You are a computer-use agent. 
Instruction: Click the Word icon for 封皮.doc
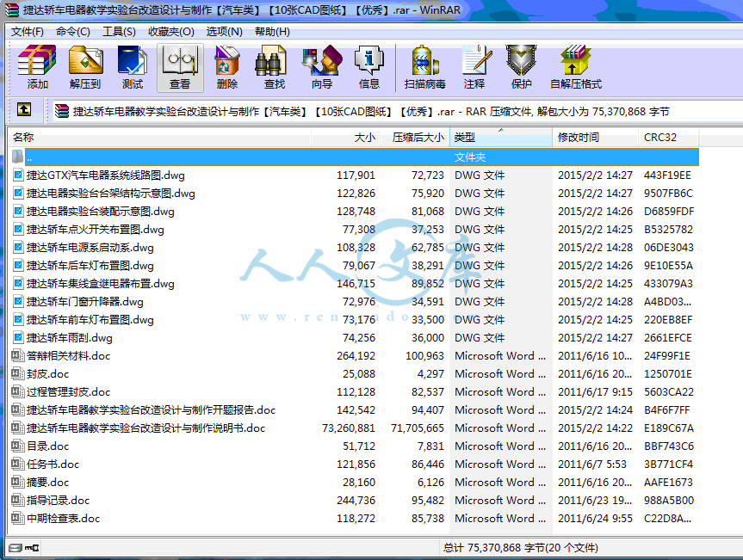pos(18,373)
